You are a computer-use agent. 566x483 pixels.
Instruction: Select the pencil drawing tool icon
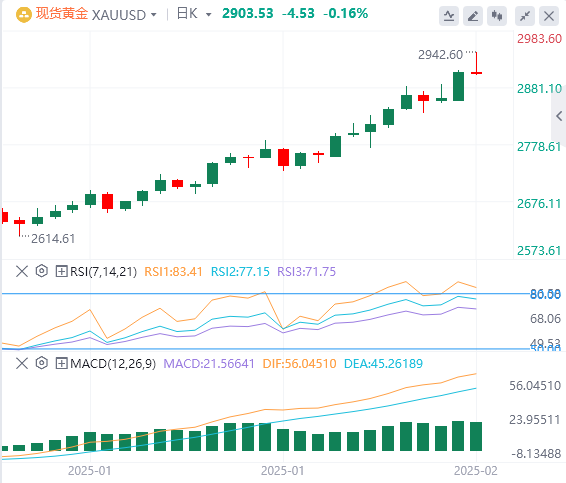coord(473,16)
